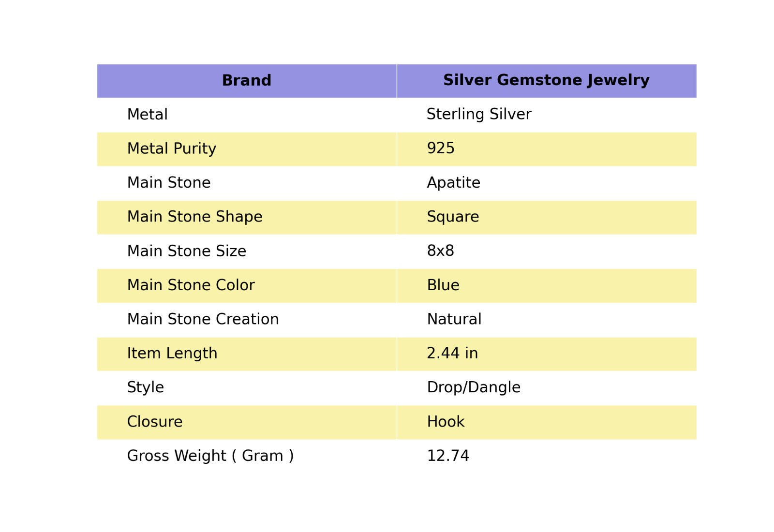Select the Main Stone Size label
The height and width of the screenshot is (532, 774).
pos(187,251)
